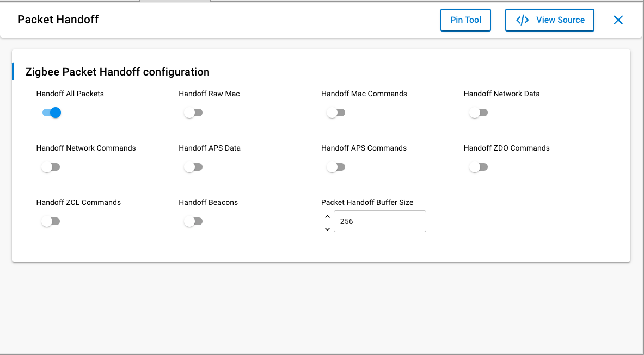Close the Packet Handoff editor
The height and width of the screenshot is (355, 644).
(x=618, y=20)
